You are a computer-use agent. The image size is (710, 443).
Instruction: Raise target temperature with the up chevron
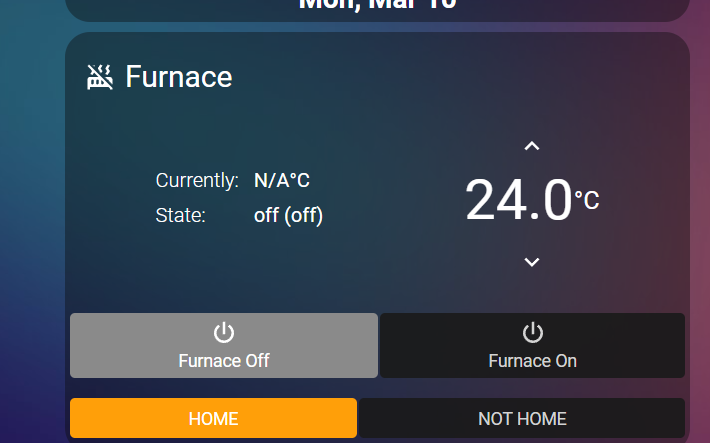click(x=532, y=147)
